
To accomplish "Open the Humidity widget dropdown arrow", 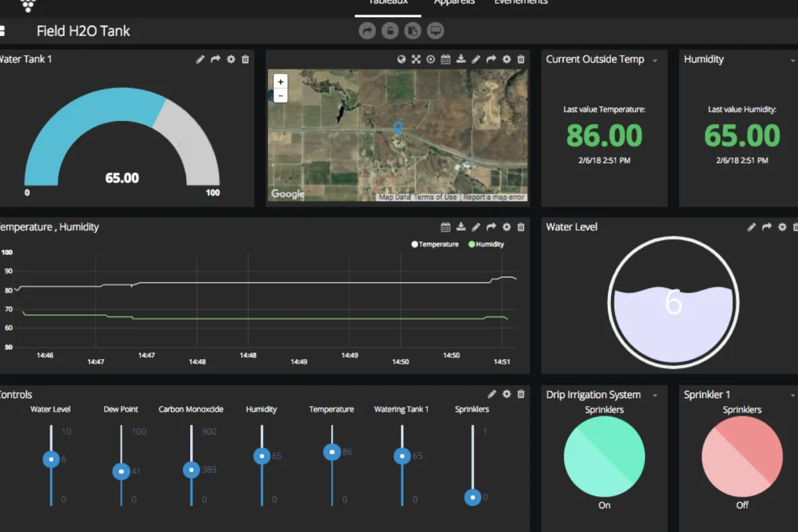I will 793,61.
